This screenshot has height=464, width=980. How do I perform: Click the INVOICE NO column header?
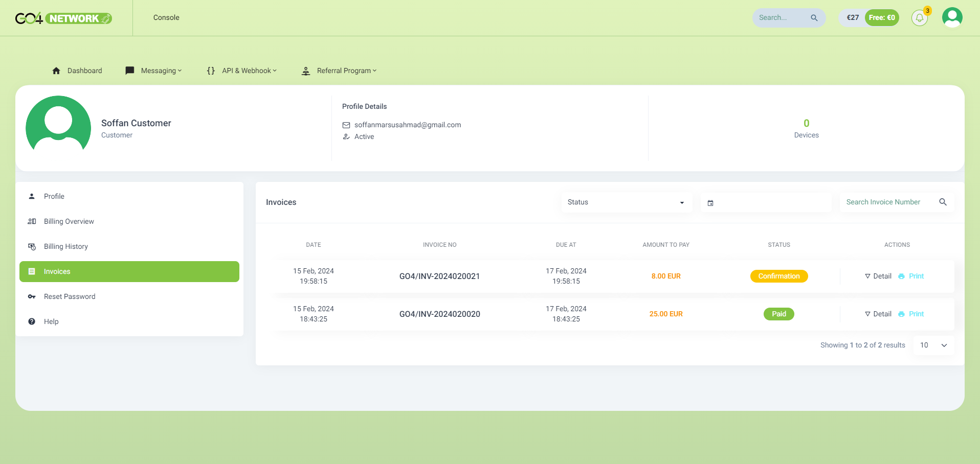[440, 245]
